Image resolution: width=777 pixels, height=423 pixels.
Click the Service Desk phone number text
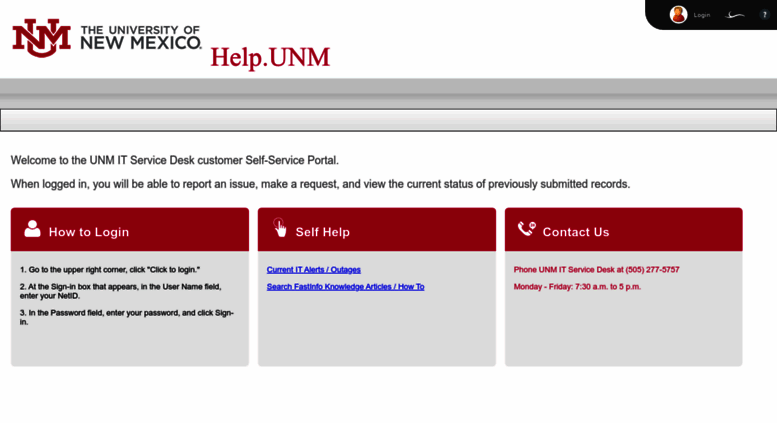(x=597, y=270)
